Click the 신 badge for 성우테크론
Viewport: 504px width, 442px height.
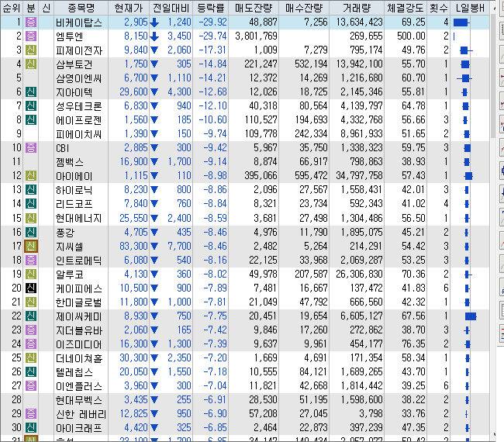point(31,105)
